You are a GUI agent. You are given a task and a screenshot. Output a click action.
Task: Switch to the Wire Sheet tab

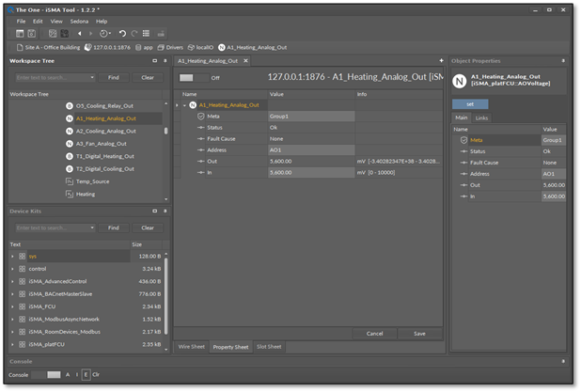192,347
